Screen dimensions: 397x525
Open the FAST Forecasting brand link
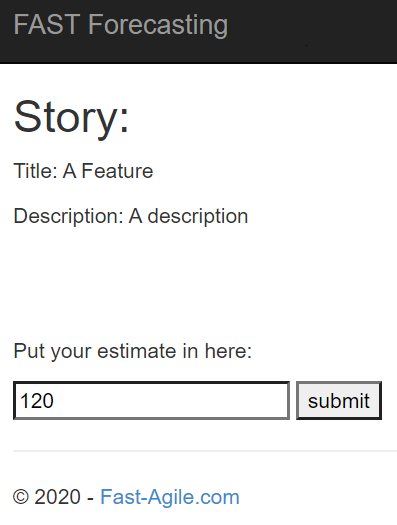[121, 25]
